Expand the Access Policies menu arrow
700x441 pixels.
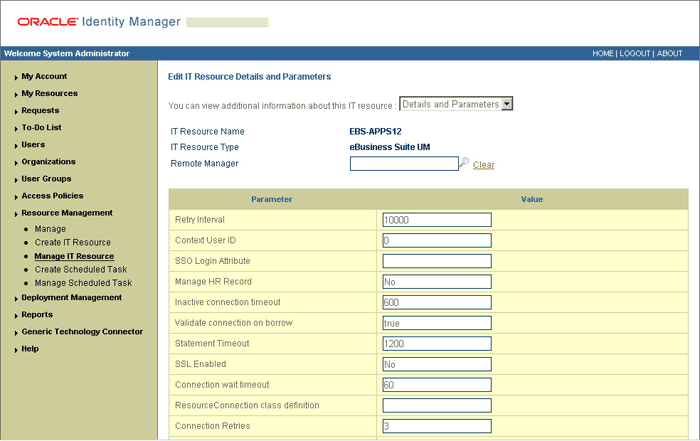pyautogui.click(x=16, y=197)
